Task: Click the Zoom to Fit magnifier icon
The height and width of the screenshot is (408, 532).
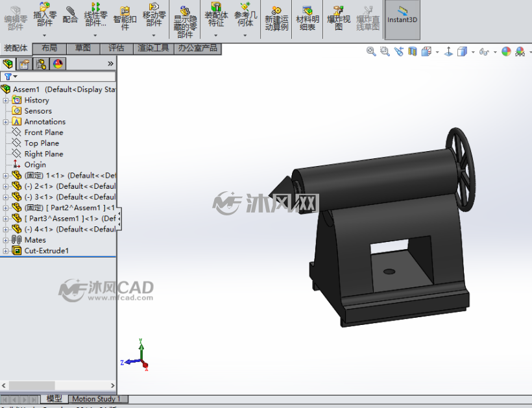Action: tap(371, 51)
